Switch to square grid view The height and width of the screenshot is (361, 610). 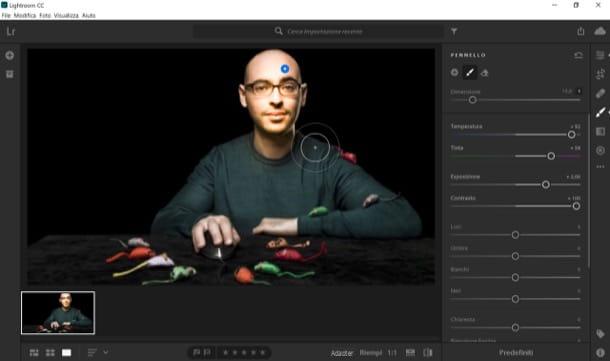pyautogui.click(x=50, y=353)
